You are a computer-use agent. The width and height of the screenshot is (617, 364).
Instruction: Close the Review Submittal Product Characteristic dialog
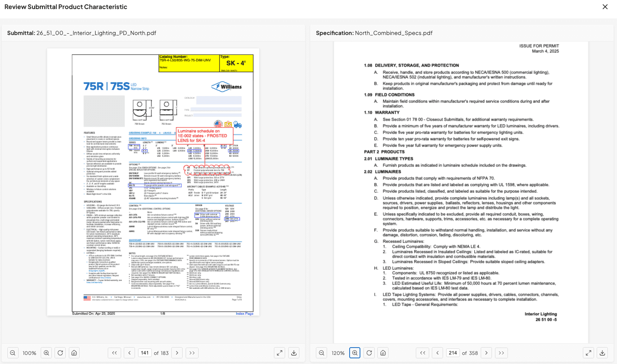coord(605,7)
